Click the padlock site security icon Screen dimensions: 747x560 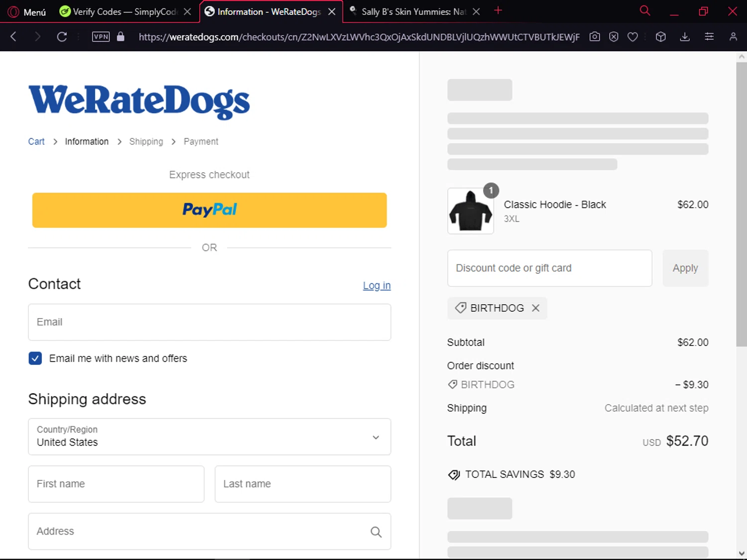121,36
